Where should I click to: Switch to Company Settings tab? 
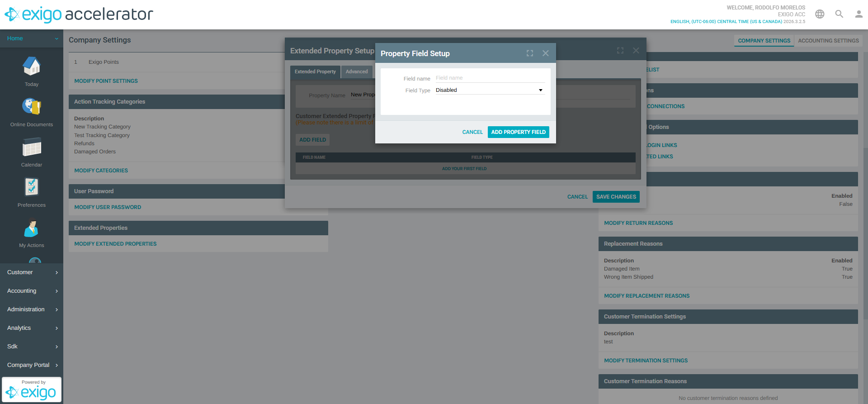coord(764,41)
